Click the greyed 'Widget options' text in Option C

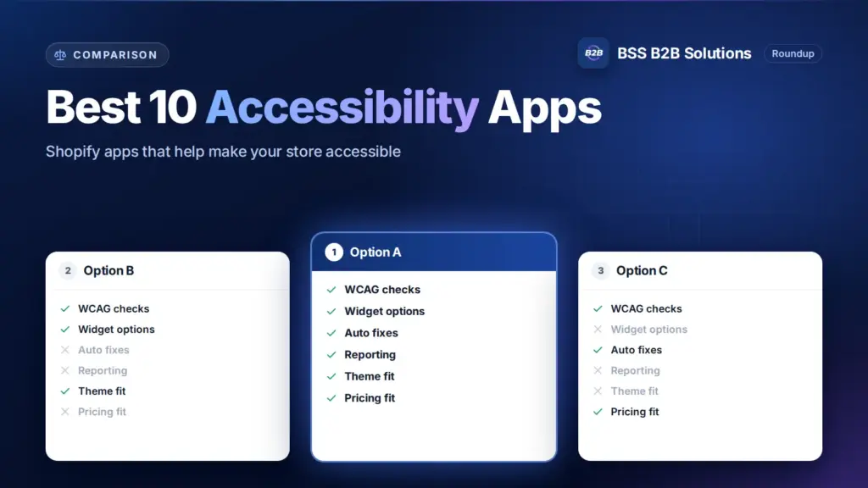point(648,330)
